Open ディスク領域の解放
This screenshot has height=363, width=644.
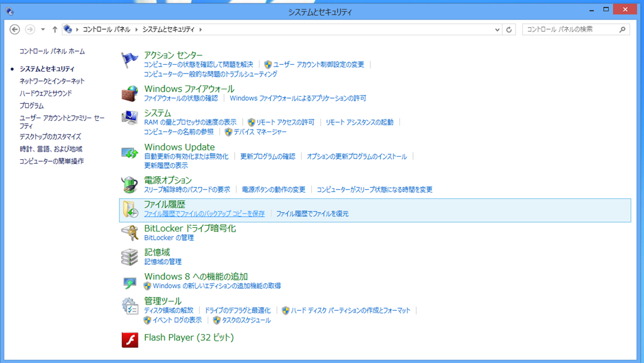point(169,310)
